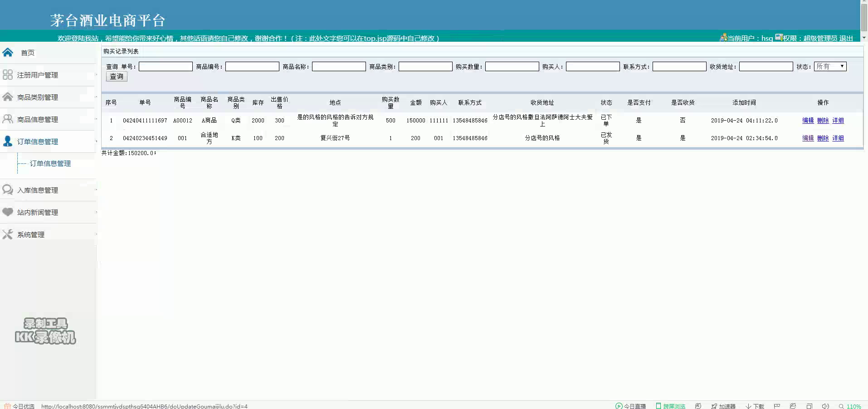868x409 pixels.
Task: Click the people icon for 商品信息管理
Action: 8,119
